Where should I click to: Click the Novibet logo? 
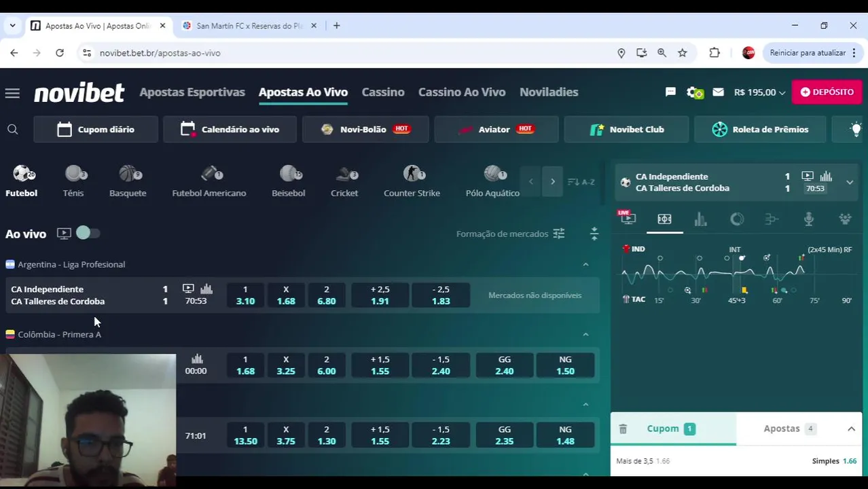79,92
